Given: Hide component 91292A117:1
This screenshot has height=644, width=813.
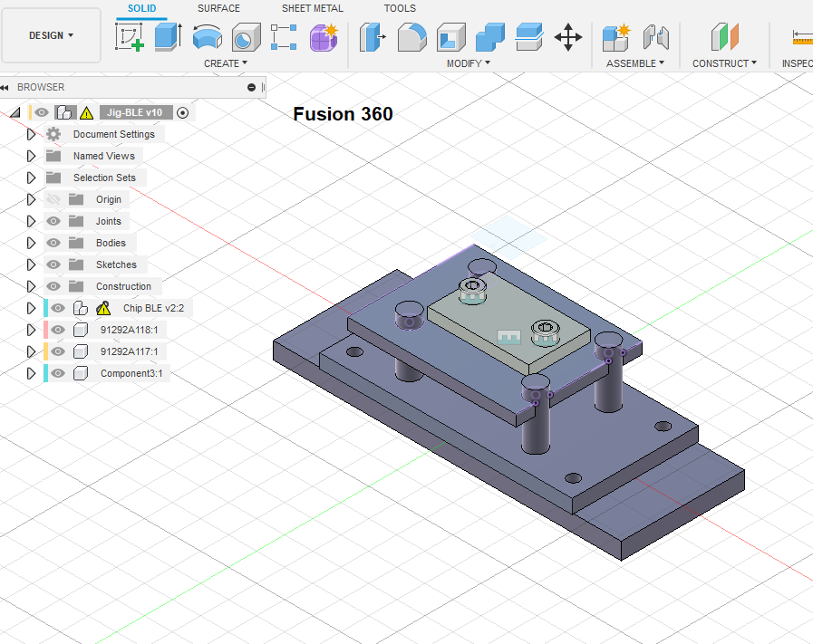Looking at the screenshot, I should 58,351.
